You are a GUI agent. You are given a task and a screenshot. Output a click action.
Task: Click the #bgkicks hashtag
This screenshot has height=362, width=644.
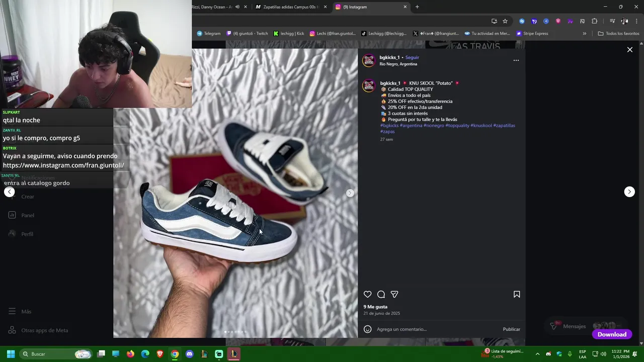point(389,126)
